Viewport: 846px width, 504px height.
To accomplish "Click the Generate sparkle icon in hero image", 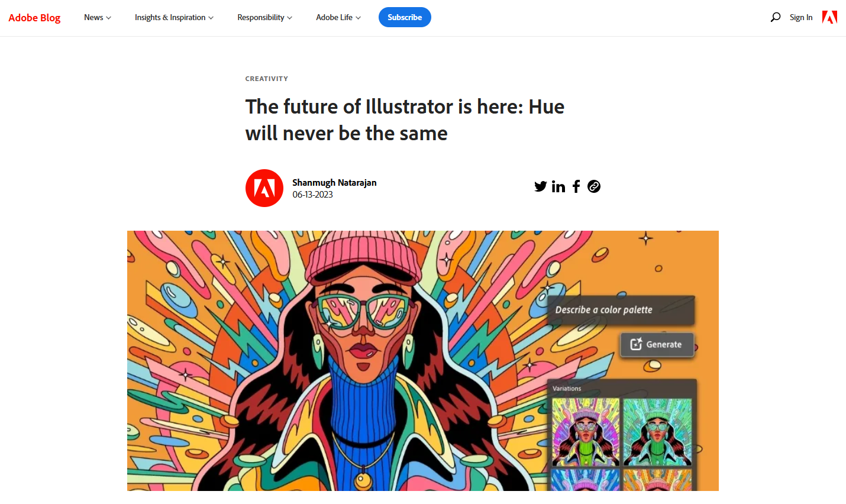I will click(636, 344).
